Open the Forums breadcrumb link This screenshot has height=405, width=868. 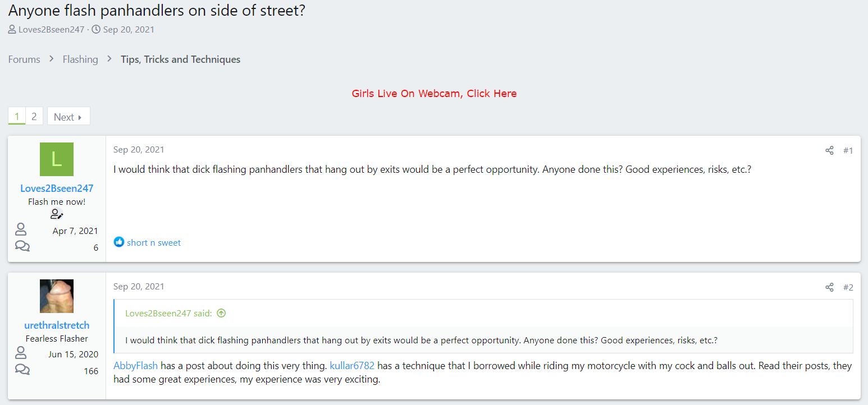[x=24, y=59]
